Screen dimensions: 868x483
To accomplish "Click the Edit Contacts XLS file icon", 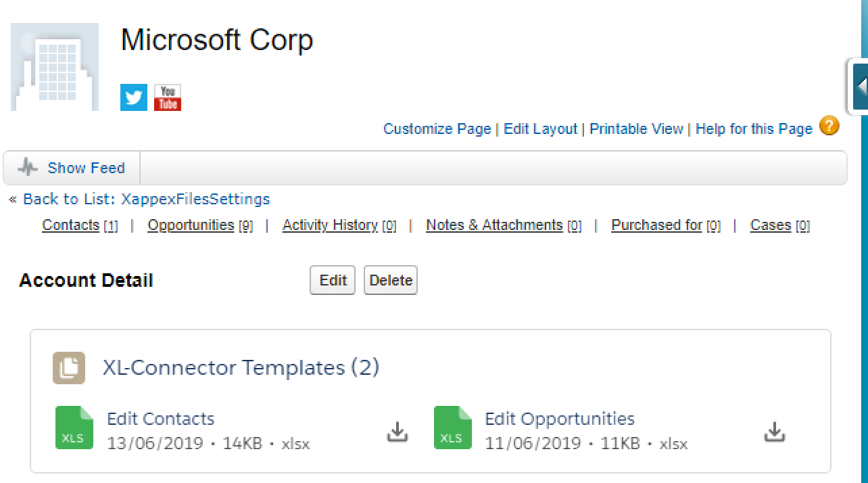I will pos(74,428).
